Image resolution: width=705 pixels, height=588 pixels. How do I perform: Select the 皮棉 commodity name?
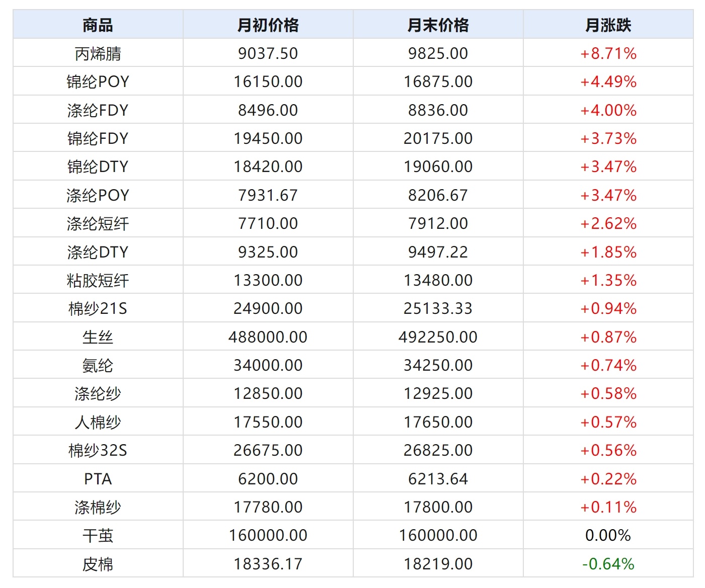98,564
